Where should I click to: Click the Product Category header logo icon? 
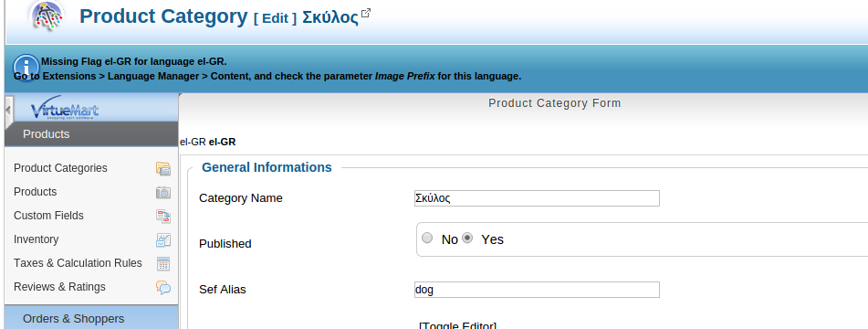(x=47, y=16)
